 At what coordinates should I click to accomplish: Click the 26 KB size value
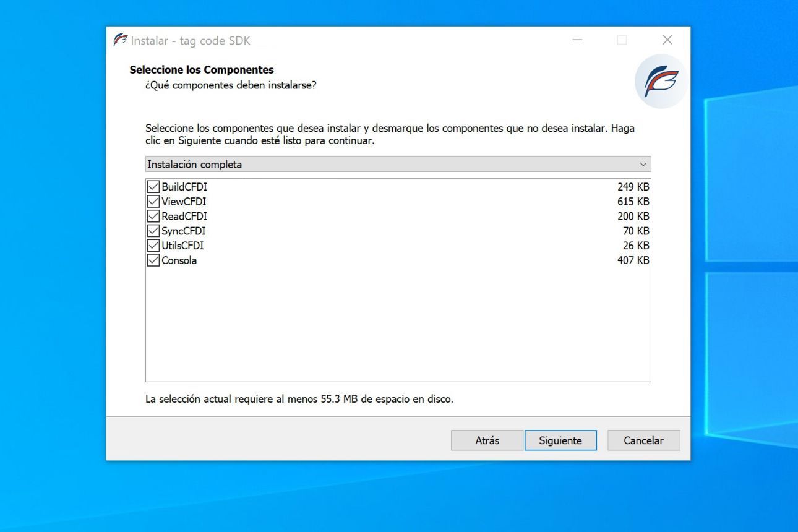(x=636, y=246)
